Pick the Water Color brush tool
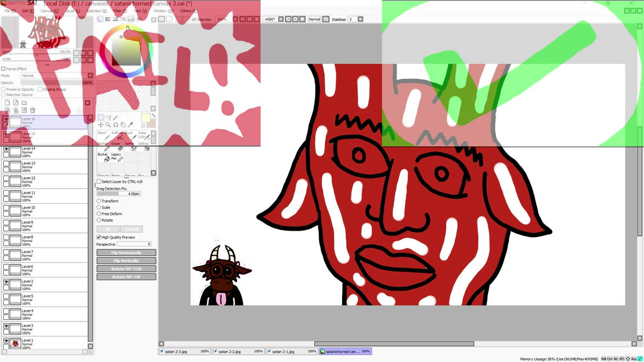This screenshot has width=644, height=362. (143, 136)
